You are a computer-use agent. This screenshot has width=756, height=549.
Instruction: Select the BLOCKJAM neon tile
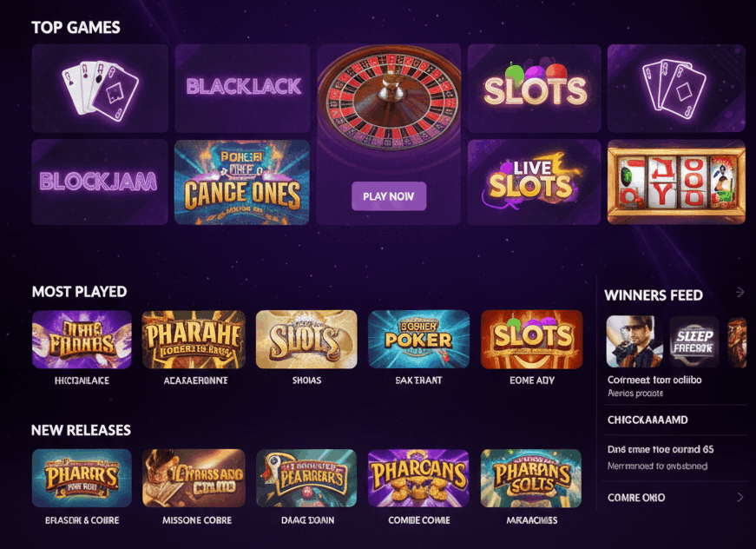coord(100,182)
